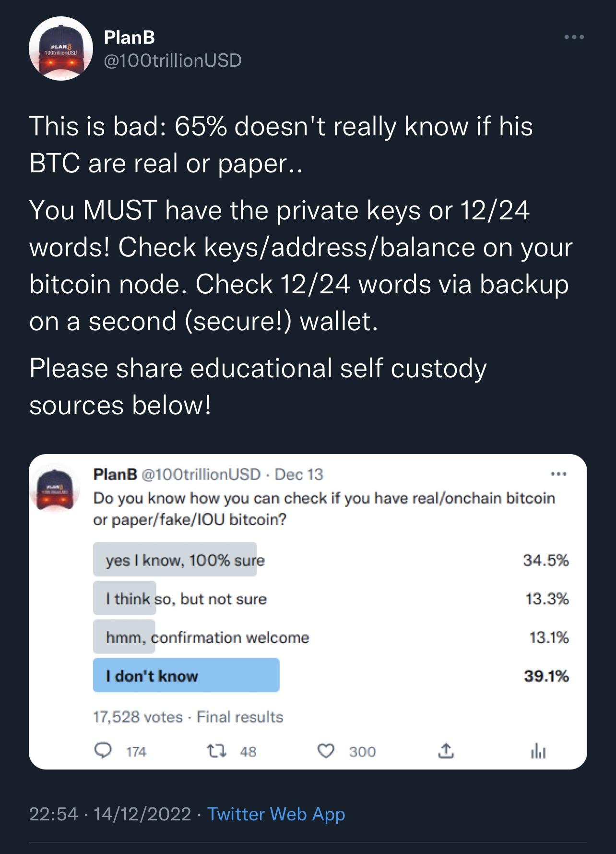Image resolution: width=616 pixels, height=854 pixels.
Task: Select poll option 'I think so, but not sure'
Action: (331, 599)
